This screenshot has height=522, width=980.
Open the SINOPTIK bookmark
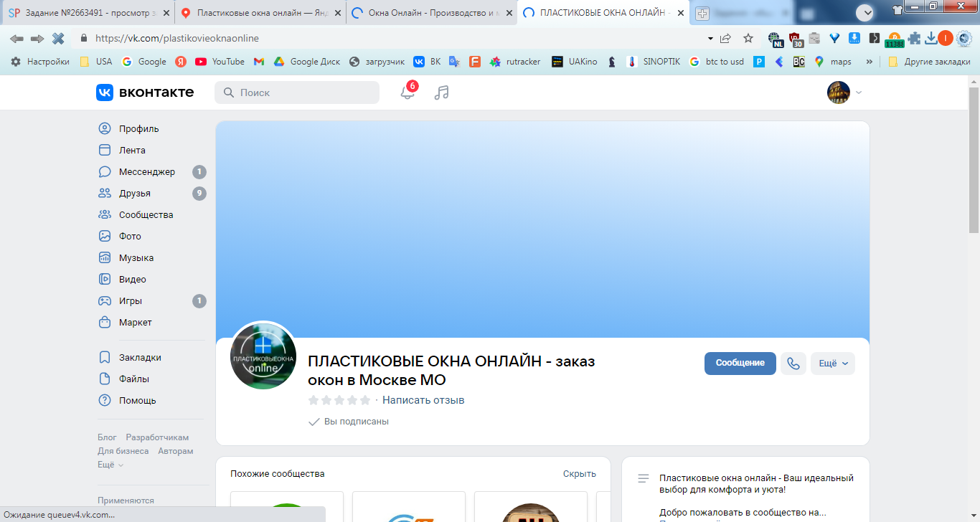[x=654, y=62]
